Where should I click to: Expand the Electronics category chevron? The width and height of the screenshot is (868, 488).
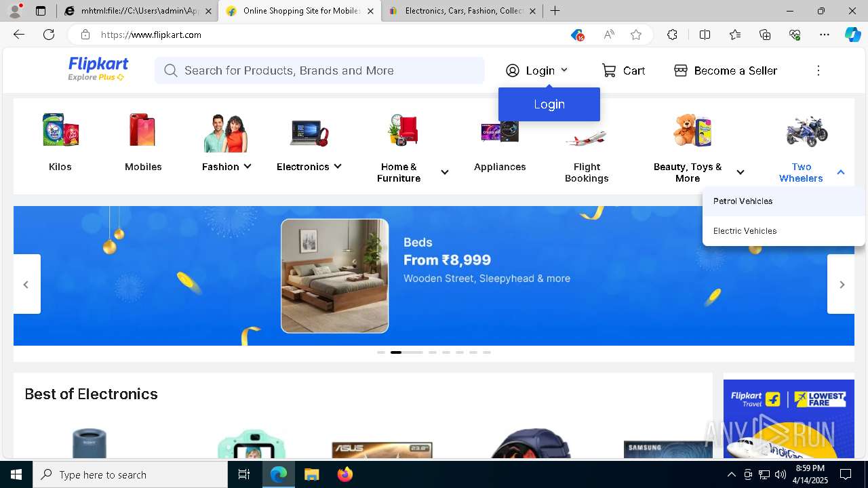tap(338, 167)
